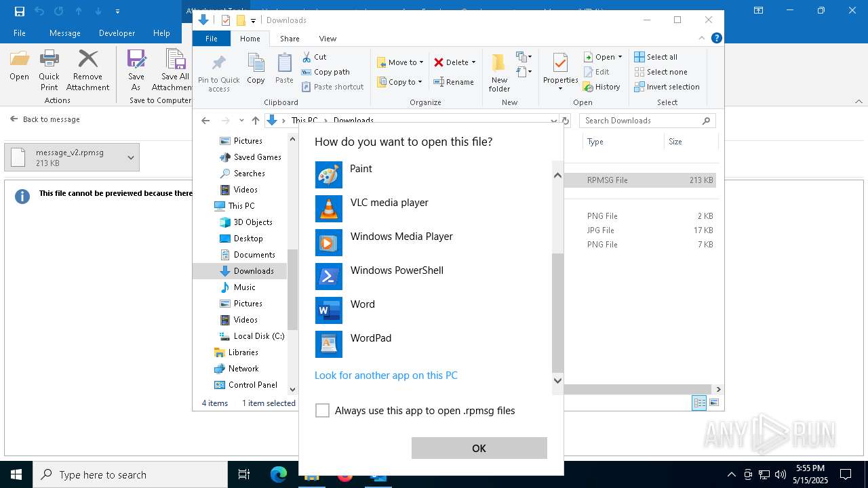Click Pin to Quick access
The width and height of the screenshot is (868, 488).
[x=218, y=73]
